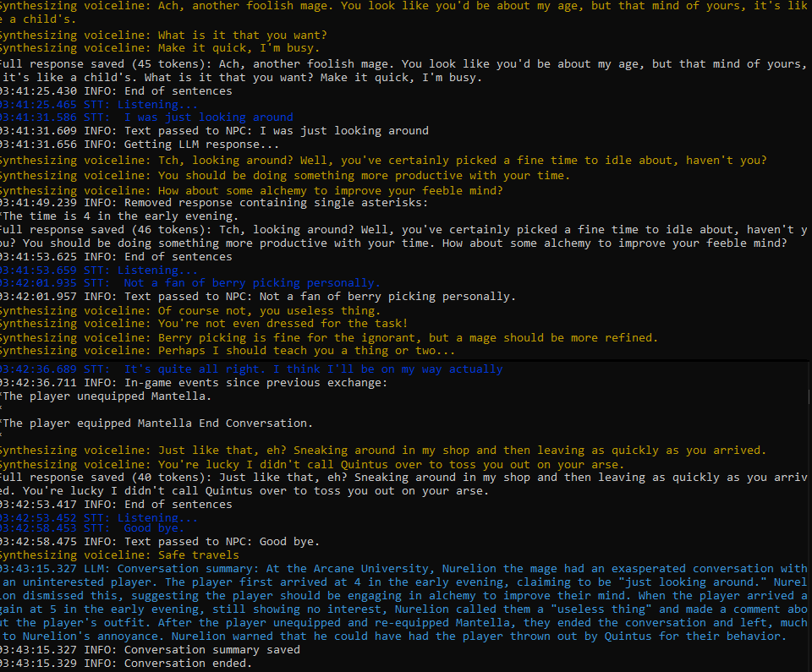
Task: Click '42:53.417 INFO: End of sentences' line
Action: point(116,505)
